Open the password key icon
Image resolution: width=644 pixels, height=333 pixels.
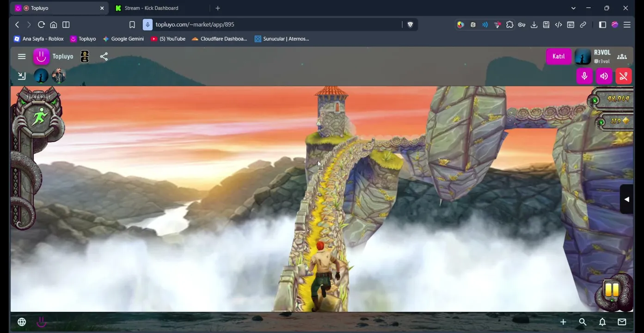(x=521, y=25)
